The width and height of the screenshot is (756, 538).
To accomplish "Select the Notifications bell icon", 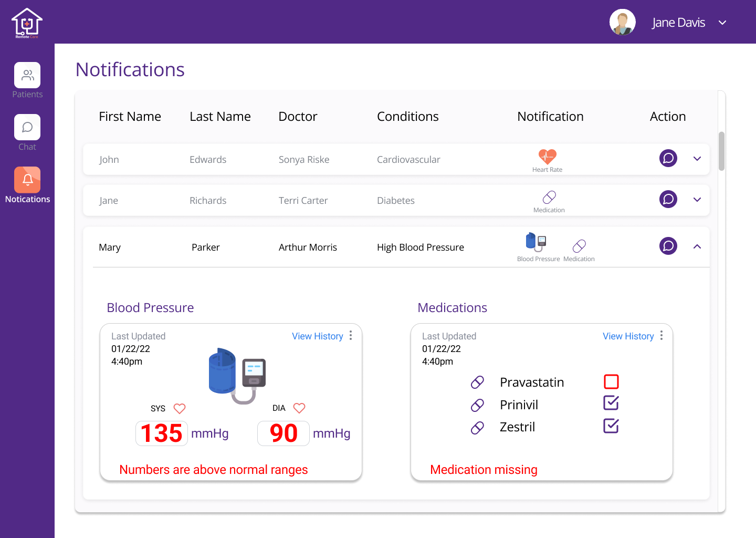I will pos(27,180).
